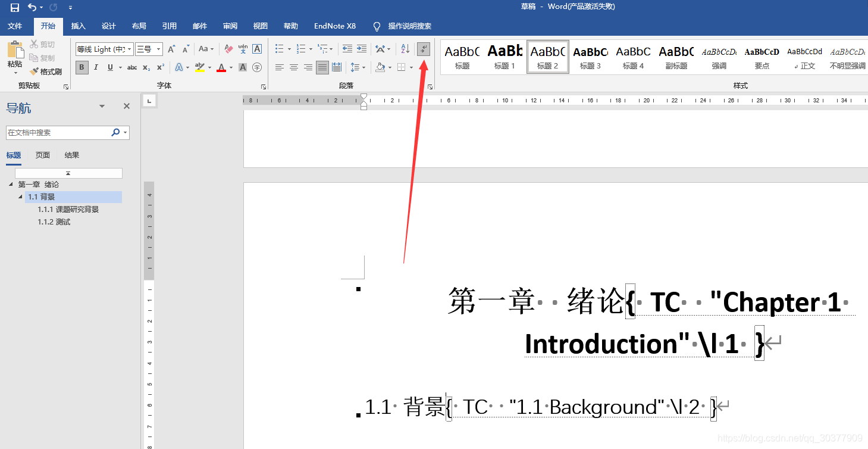Screen dimensions: 868x449
Task: Toggle Italic formatting
Action: click(96, 68)
